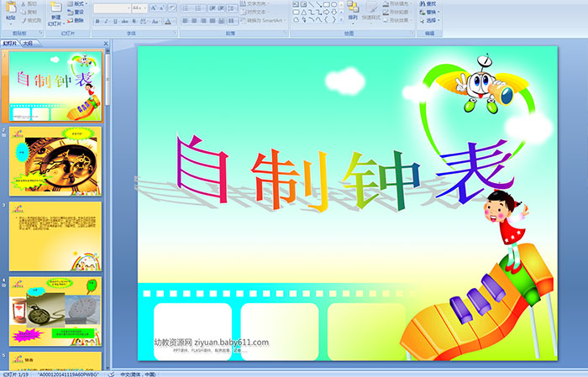Click the Replace (替换) button

(x=432, y=12)
